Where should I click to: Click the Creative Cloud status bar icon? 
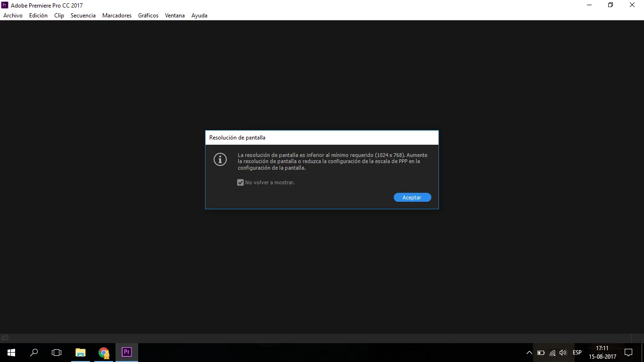click(x=5, y=338)
